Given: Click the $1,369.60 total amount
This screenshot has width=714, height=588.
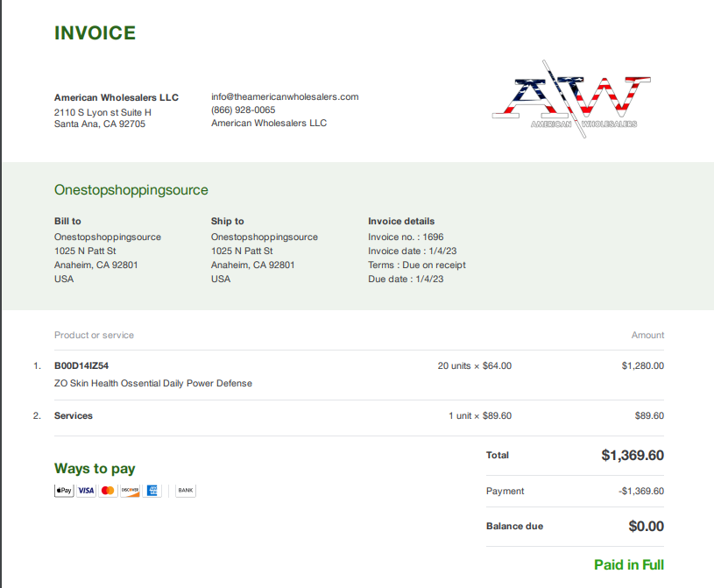Looking at the screenshot, I should (x=633, y=455).
